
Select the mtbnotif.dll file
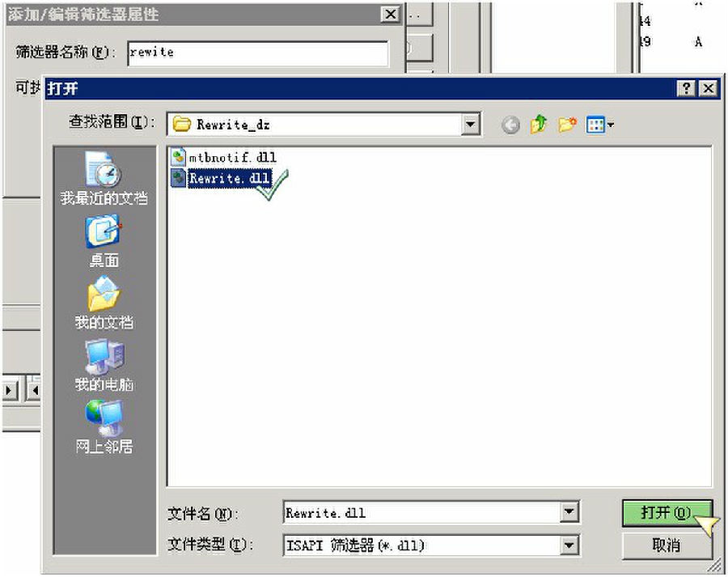click(x=224, y=157)
